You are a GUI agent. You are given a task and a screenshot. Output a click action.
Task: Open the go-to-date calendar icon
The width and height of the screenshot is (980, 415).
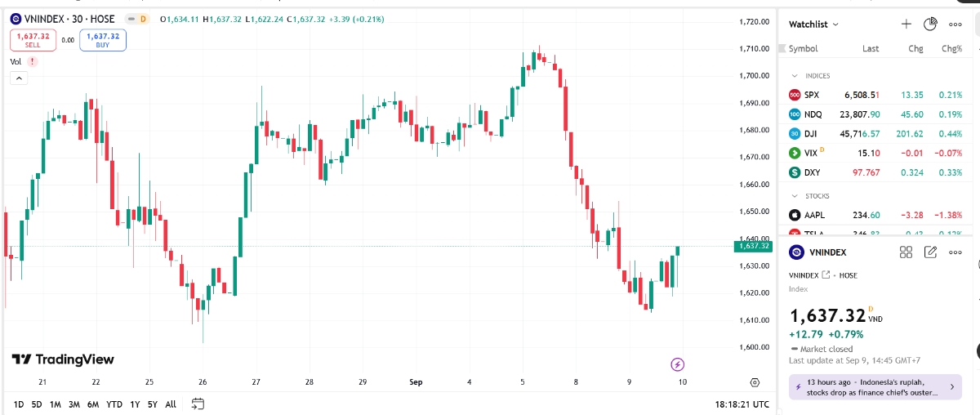198,404
